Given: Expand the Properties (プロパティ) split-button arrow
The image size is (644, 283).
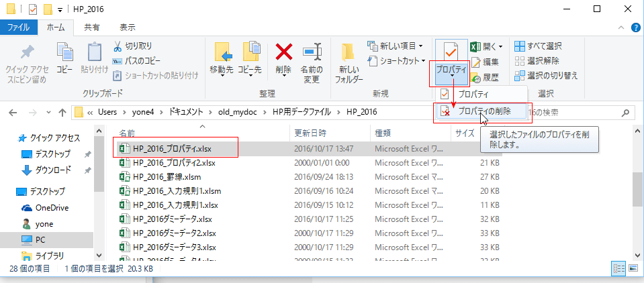Looking at the screenshot, I should pyautogui.click(x=451, y=76).
